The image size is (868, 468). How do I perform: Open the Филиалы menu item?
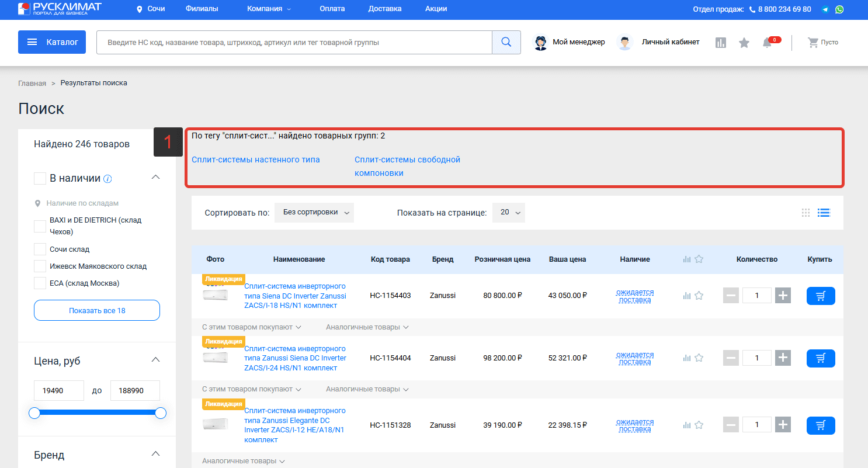point(202,9)
